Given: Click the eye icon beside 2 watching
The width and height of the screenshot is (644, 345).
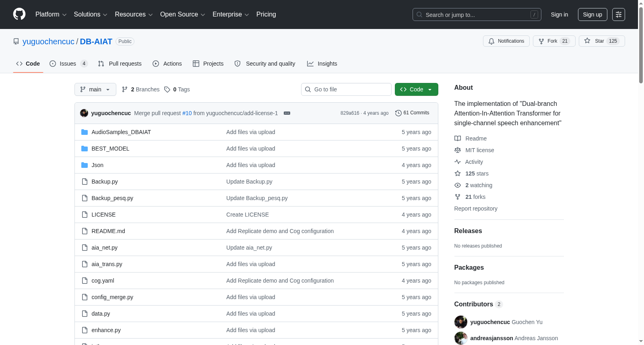Looking at the screenshot, I should pos(458,185).
